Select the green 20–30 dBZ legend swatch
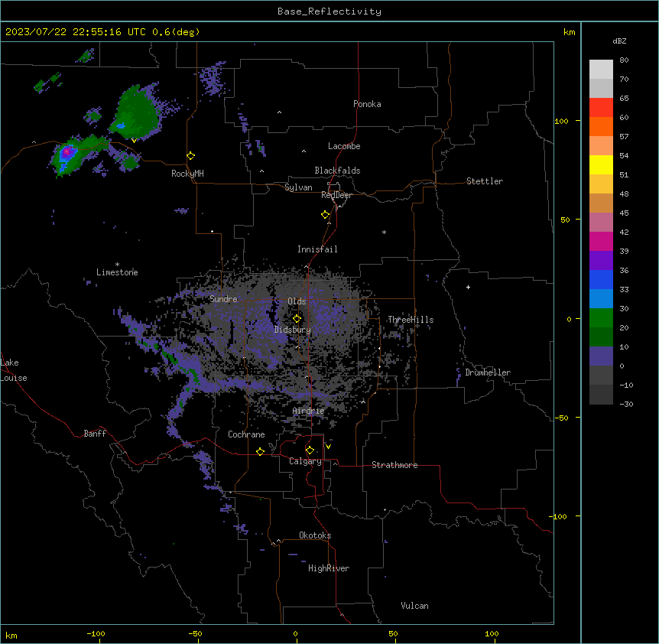659x644 pixels. (601, 318)
